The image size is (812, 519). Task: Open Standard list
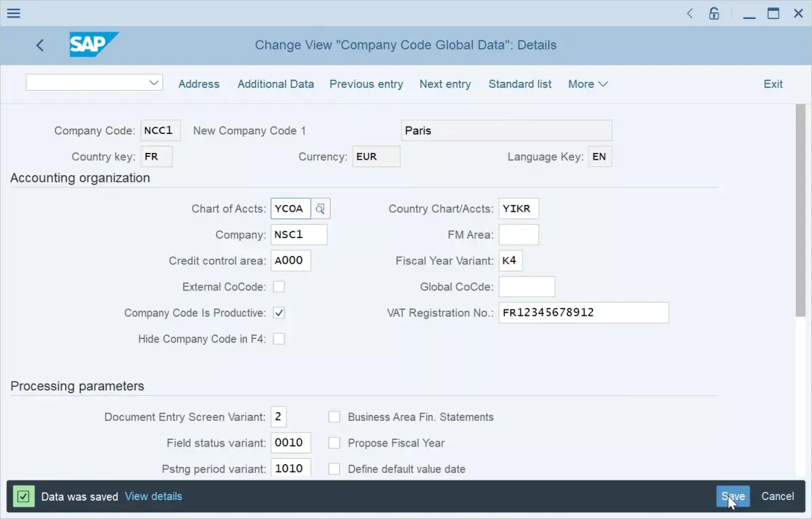(520, 84)
